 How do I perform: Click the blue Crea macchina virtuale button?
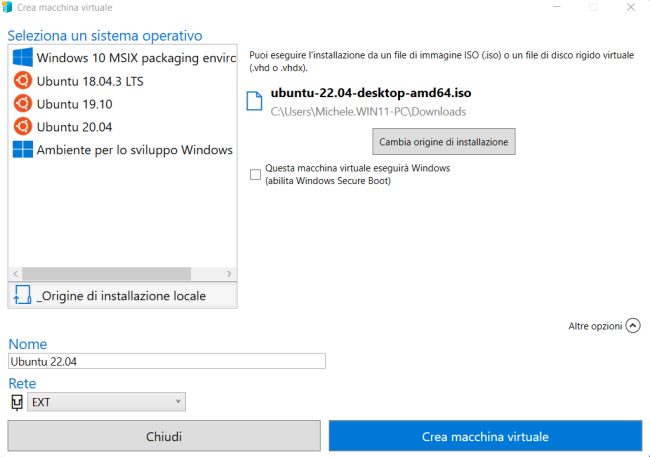point(485,436)
